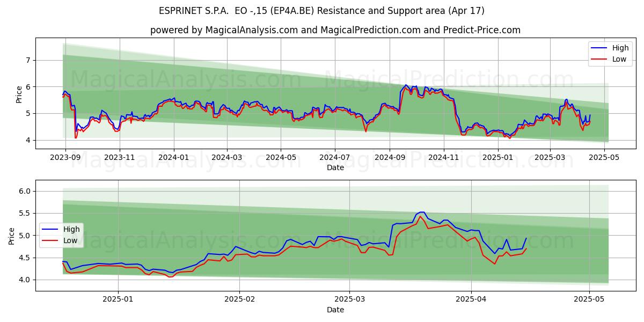Click the '4.0' price tick on bottom chart
Viewport: 644px width, 322px height.
click(x=25, y=280)
